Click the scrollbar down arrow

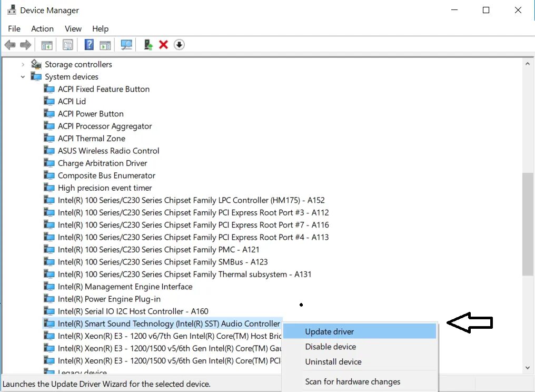pos(528,367)
